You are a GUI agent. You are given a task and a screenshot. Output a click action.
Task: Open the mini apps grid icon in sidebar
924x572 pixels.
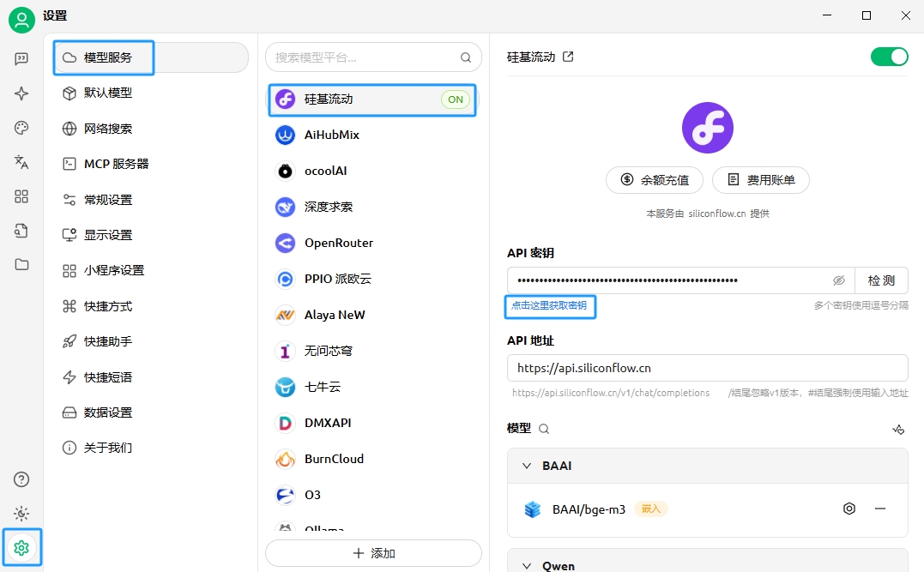pyautogui.click(x=21, y=196)
